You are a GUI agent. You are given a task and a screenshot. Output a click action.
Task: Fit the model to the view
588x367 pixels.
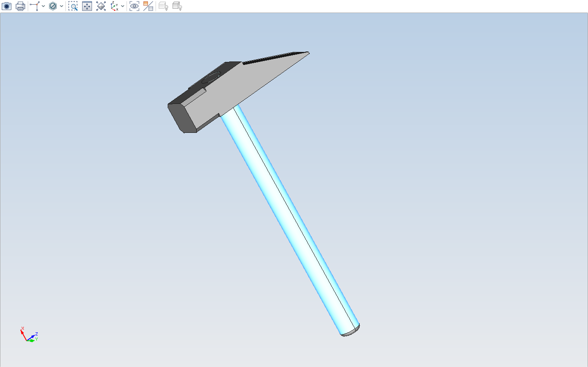(101, 6)
